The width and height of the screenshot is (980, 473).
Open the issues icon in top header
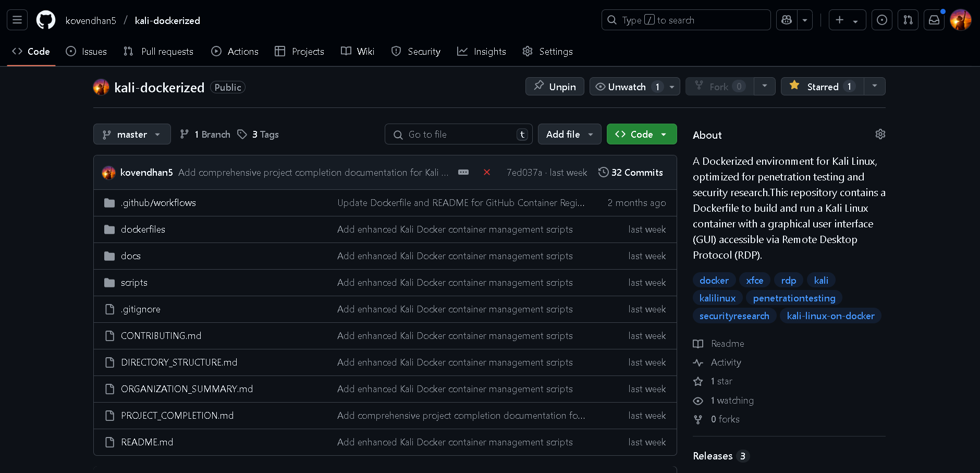(882, 20)
